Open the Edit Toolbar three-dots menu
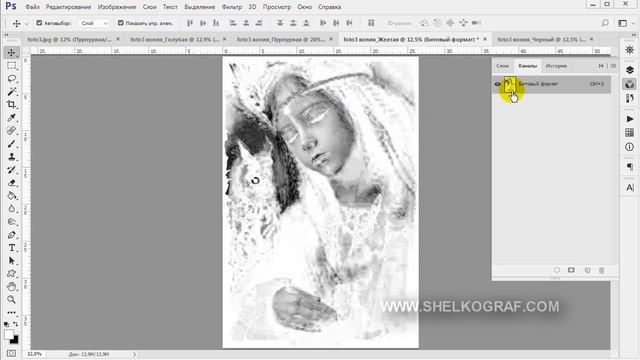The height and width of the screenshot is (360, 640). (x=11, y=313)
